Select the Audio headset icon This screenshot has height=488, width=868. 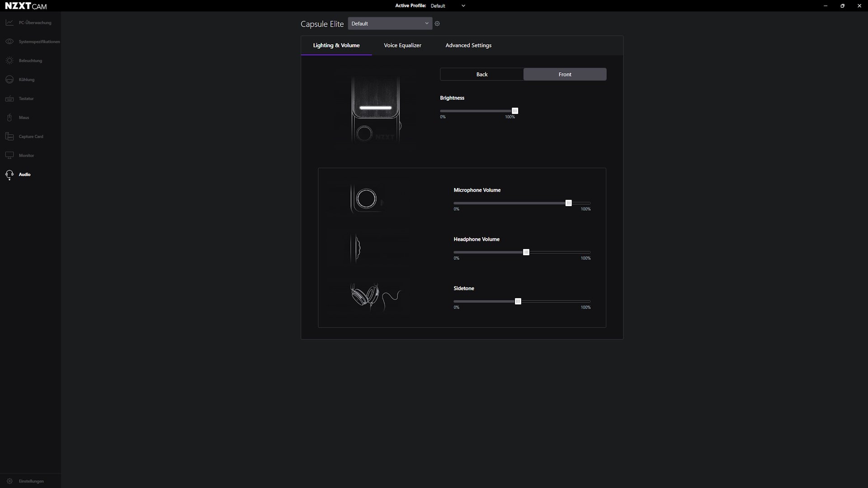coord(9,175)
